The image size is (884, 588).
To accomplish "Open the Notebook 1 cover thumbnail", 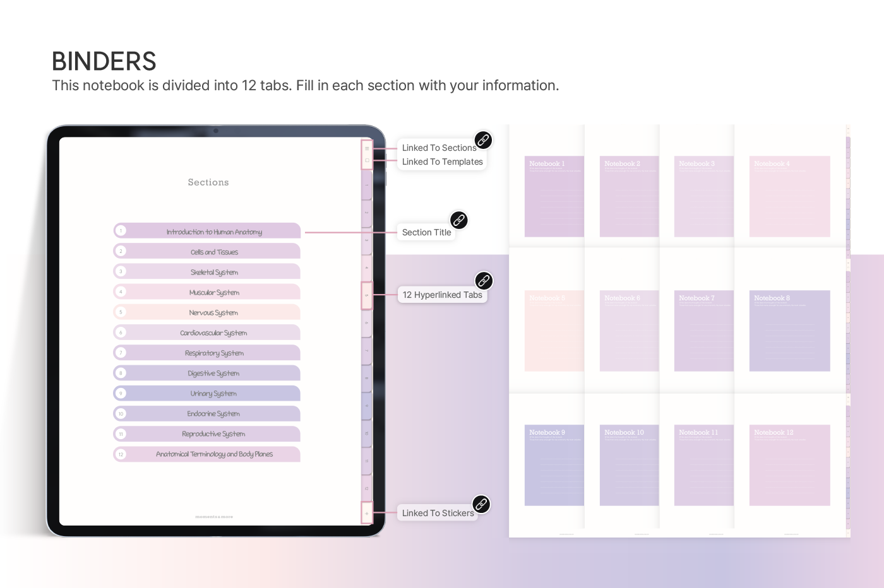I will coord(554,197).
